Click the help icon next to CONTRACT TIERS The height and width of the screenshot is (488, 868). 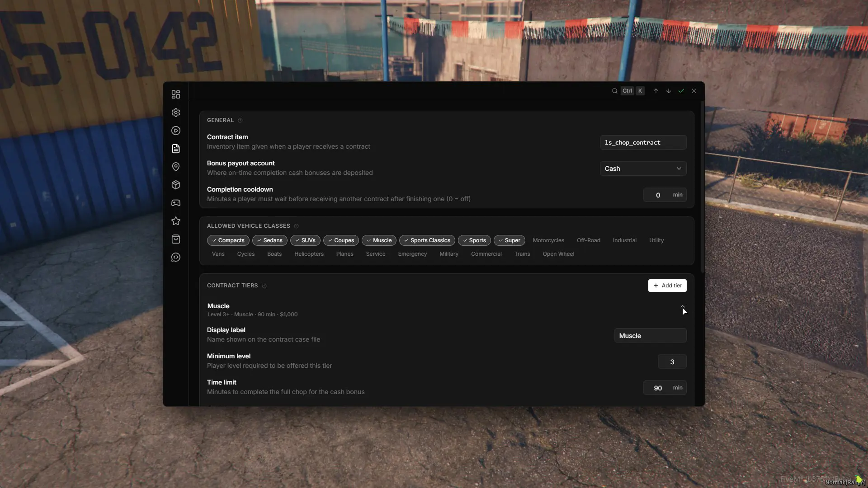[264, 286]
